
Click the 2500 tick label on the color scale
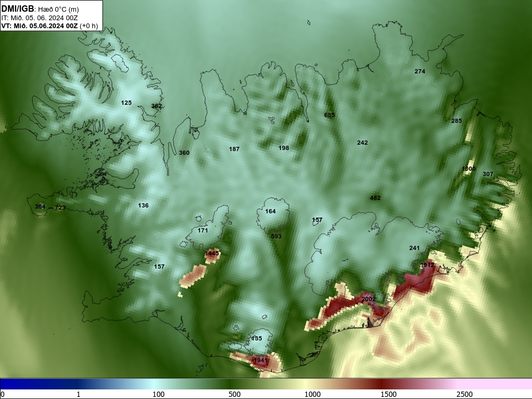pyautogui.click(x=464, y=394)
